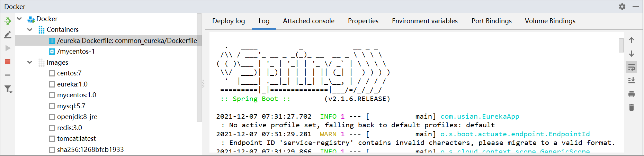Click the Spring Boot banner text

click(256, 99)
